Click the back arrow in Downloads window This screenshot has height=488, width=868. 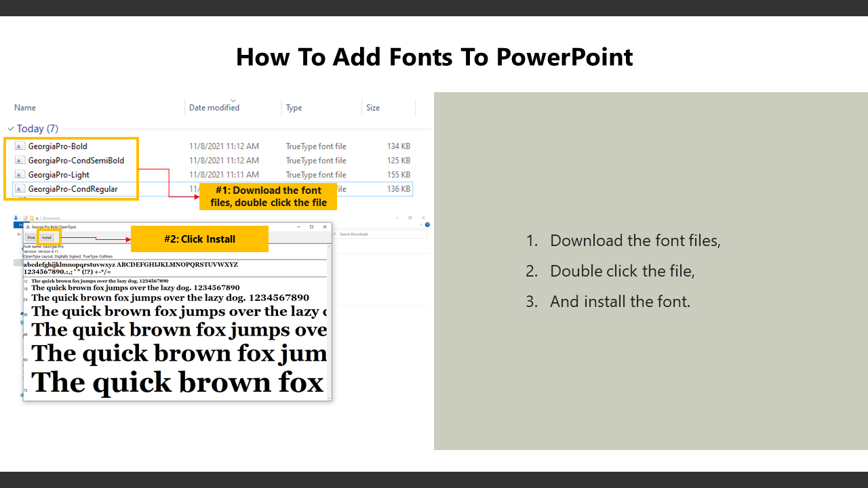(x=19, y=234)
